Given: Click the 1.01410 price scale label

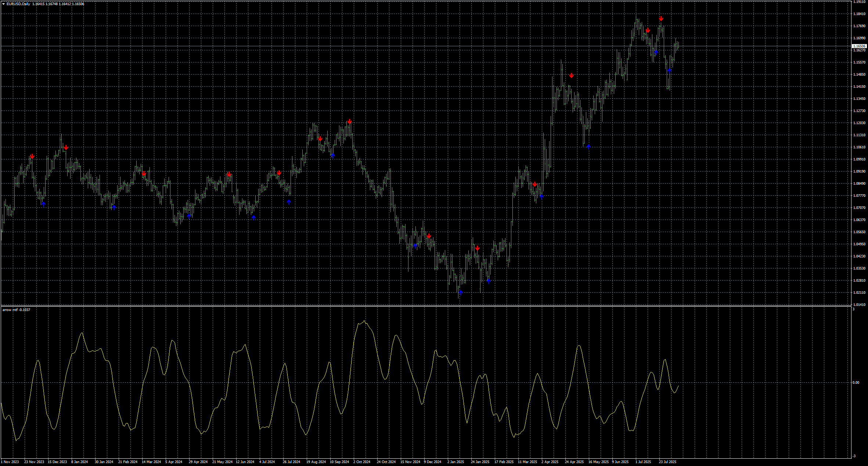Looking at the screenshot, I should point(858,305).
